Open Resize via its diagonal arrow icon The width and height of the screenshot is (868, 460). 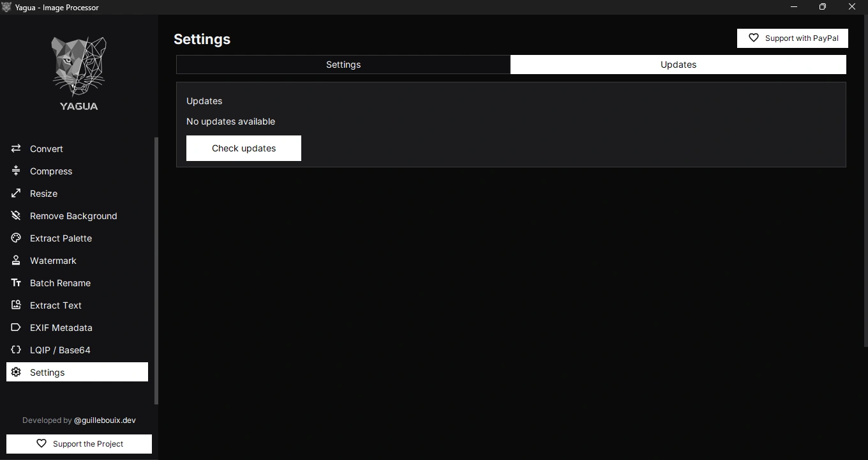click(x=16, y=193)
